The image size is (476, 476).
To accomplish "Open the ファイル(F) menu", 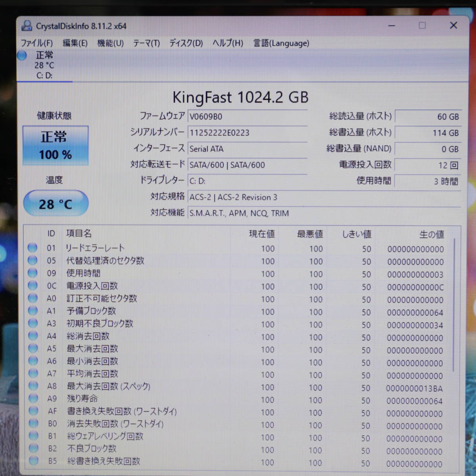I will click(36, 43).
